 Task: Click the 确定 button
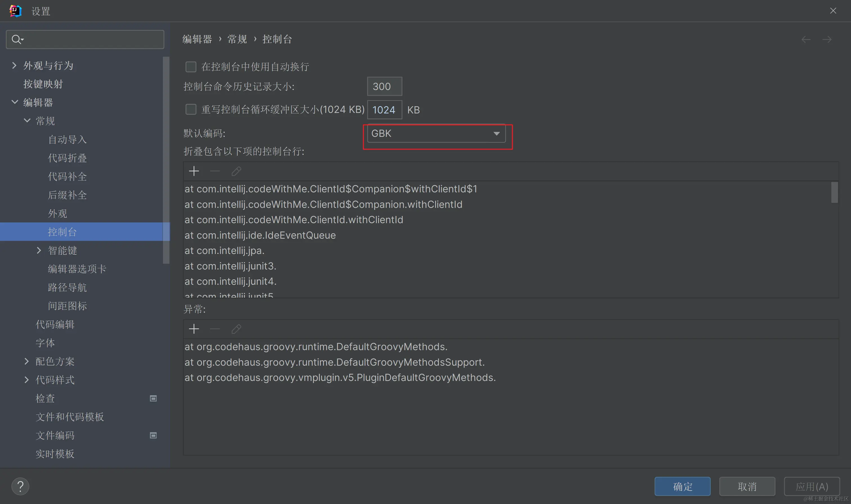coord(682,486)
